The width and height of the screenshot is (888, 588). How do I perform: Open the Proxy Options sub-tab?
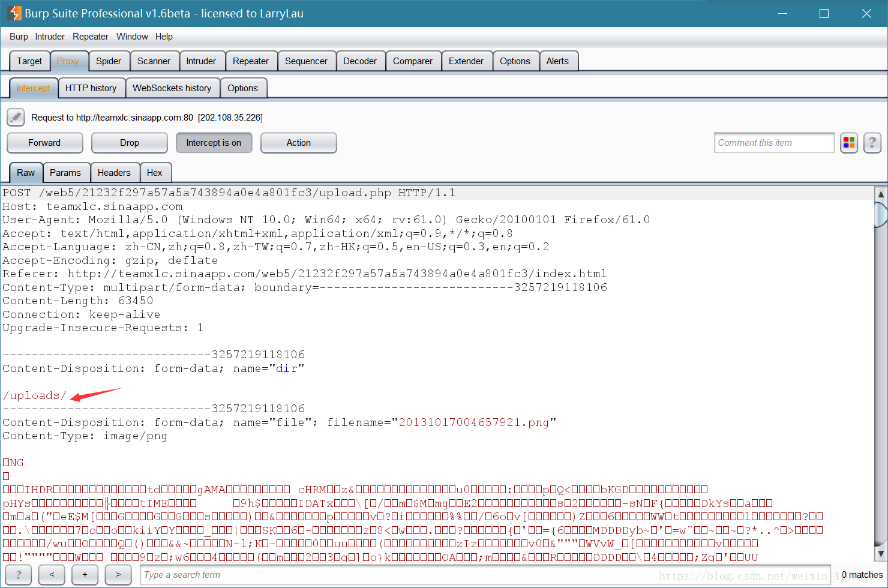coord(242,88)
